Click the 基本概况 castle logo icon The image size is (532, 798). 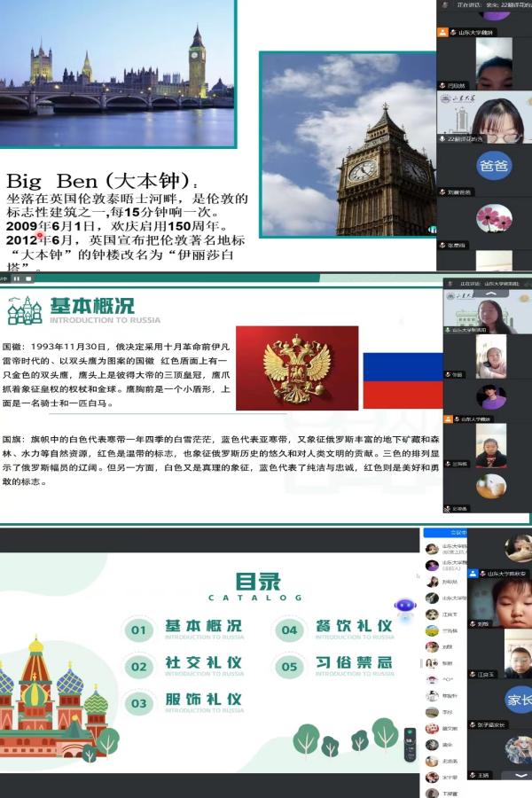tap(24, 311)
